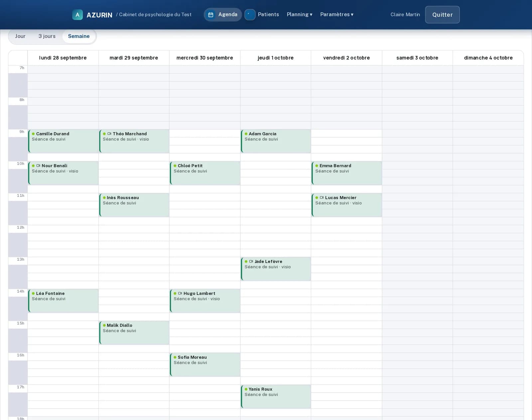
Task: Open Malik Diallo's appointment
Action: coord(134,333)
